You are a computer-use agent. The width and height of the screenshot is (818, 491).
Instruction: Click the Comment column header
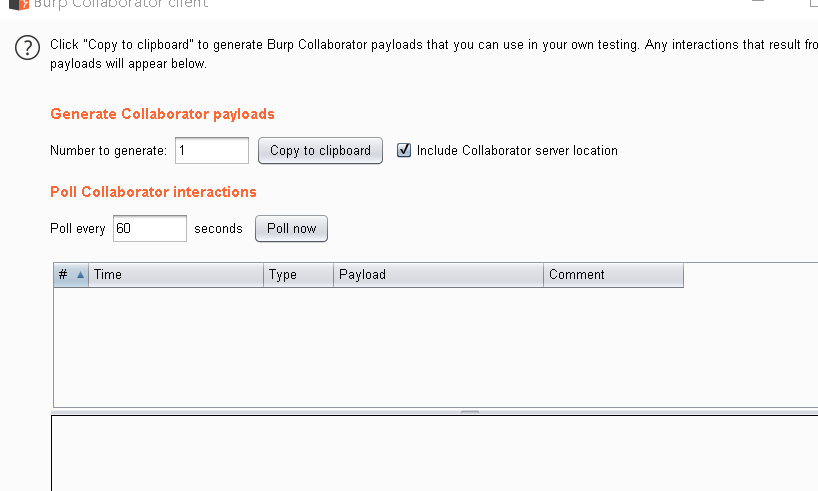(x=614, y=275)
